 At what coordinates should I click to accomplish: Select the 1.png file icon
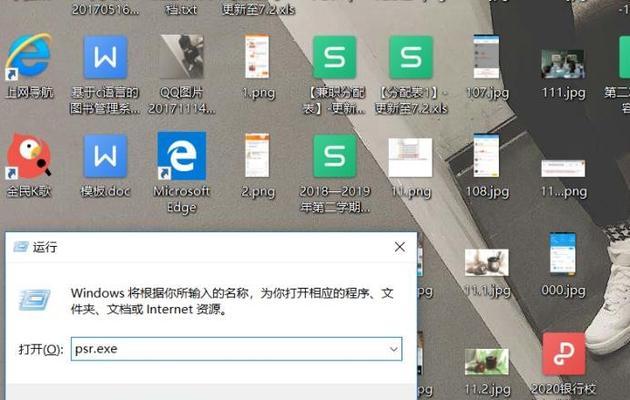257,56
